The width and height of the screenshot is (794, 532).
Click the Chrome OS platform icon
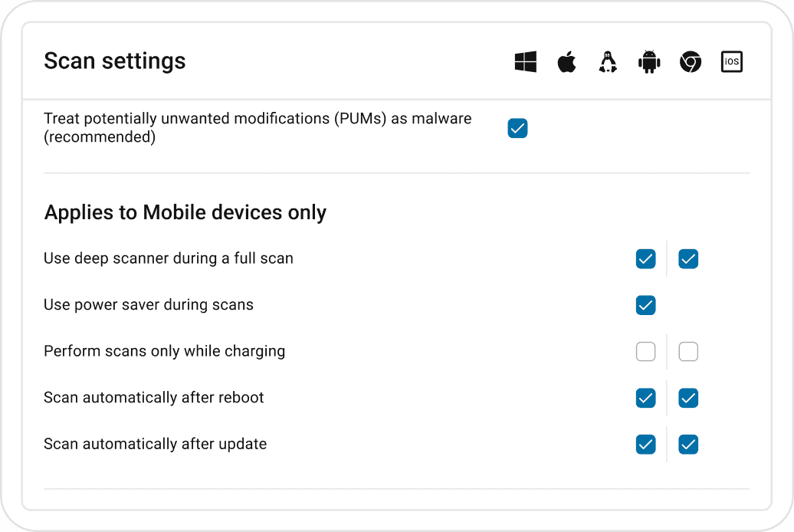click(x=691, y=62)
